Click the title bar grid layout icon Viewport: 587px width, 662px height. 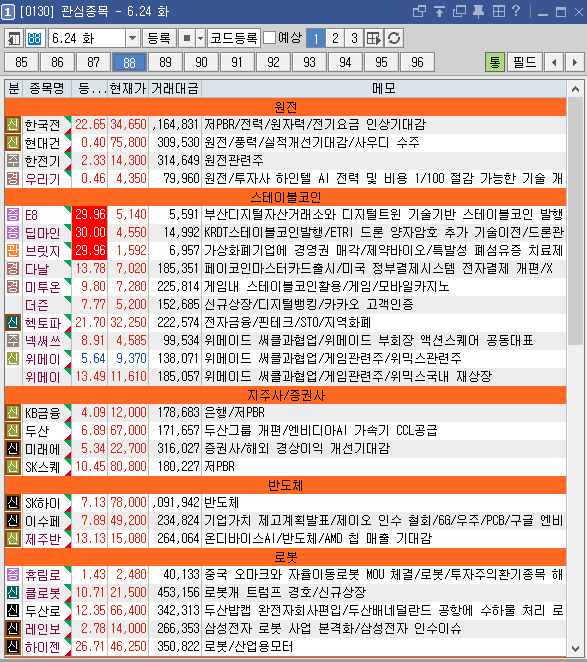(x=499, y=11)
